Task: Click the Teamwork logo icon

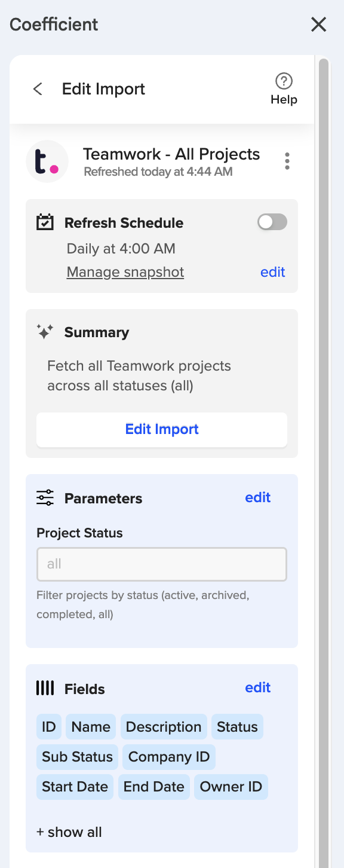Action: click(x=47, y=161)
